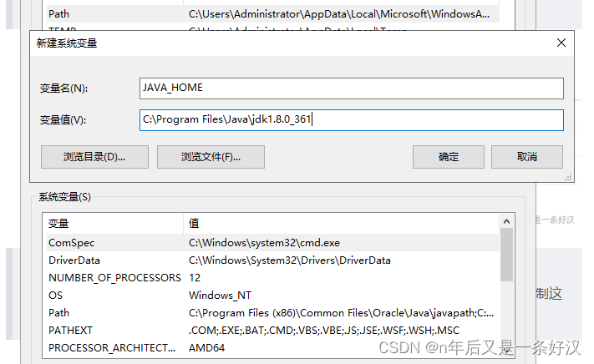This screenshot has height=364, width=594.
Task: Click the system variables scrollbar thumb
Action: pos(506,255)
